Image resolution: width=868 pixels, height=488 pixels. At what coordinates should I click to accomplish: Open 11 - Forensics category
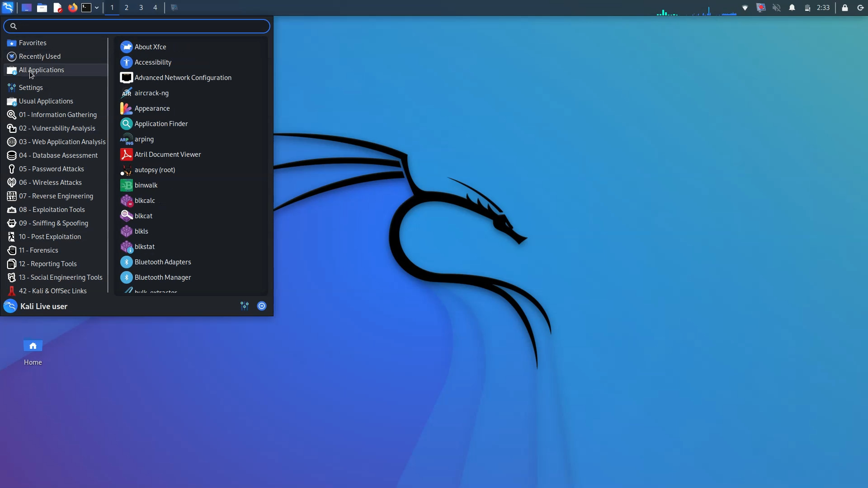pyautogui.click(x=56, y=250)
